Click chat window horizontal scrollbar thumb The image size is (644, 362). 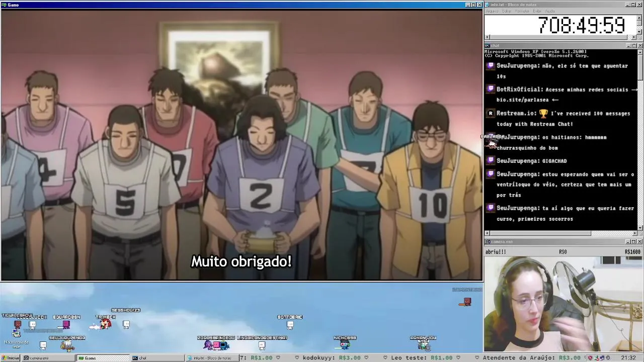pos(541,233)
